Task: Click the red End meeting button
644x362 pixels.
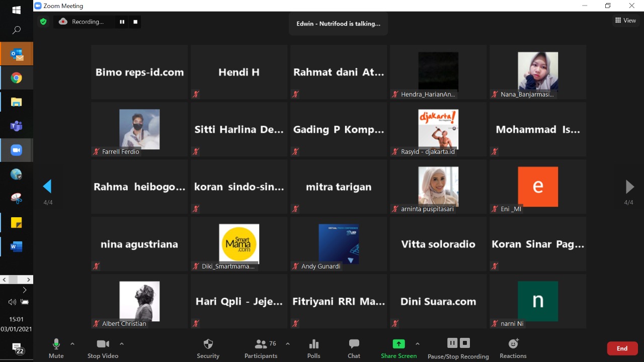Action: tap(622, 348)
